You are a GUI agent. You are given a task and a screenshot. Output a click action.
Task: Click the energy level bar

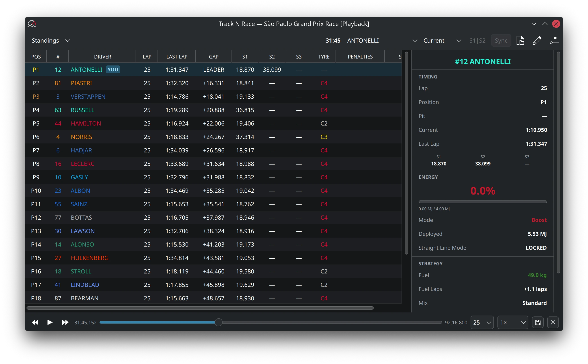483,202
